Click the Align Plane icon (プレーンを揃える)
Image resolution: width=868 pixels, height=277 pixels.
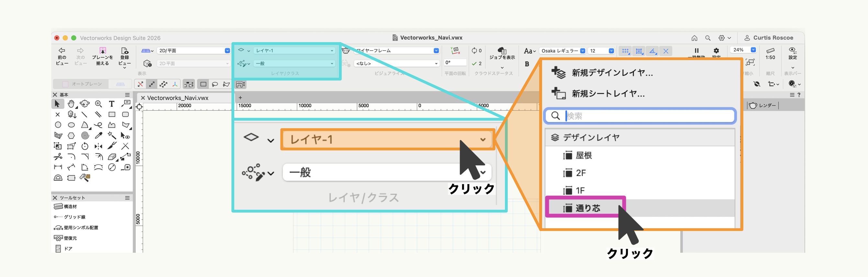click(103, 56)
